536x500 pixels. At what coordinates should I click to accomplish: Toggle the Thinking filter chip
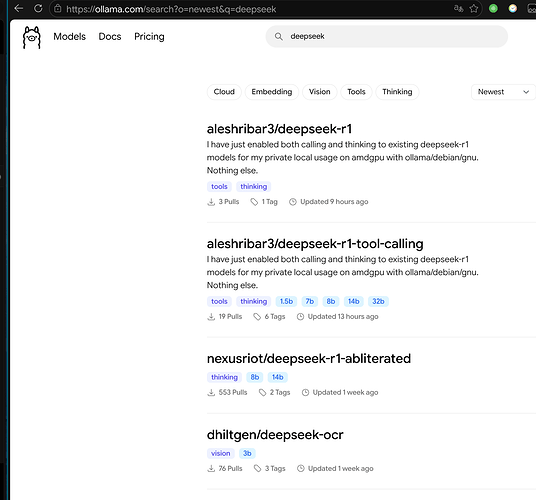coord(397,92)
